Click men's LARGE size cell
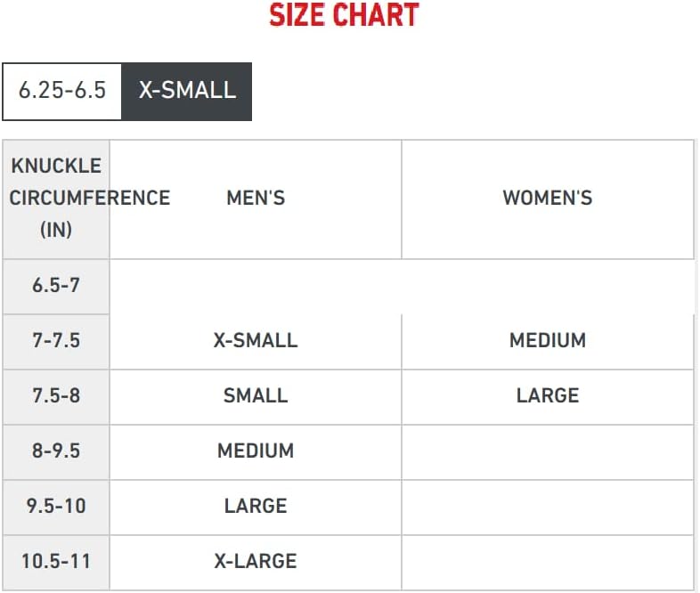This screenshot has width=700, height=593. point(256,508)
